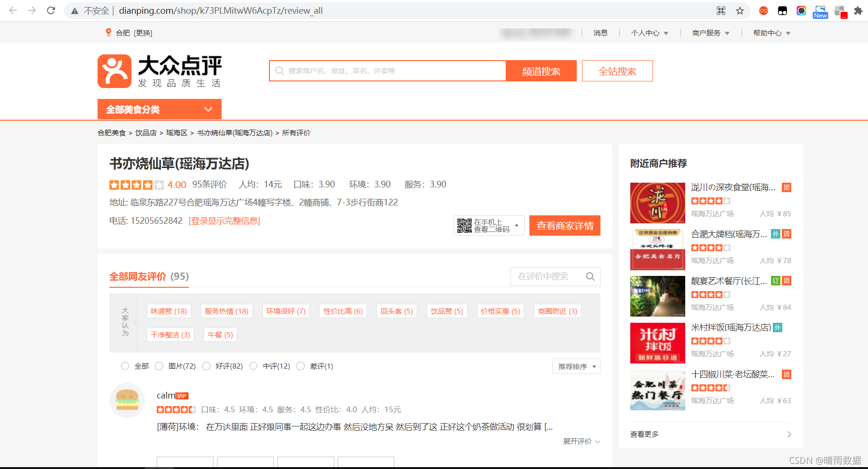
Task: Click the extension icon labeled New
Action: (820, 12)
